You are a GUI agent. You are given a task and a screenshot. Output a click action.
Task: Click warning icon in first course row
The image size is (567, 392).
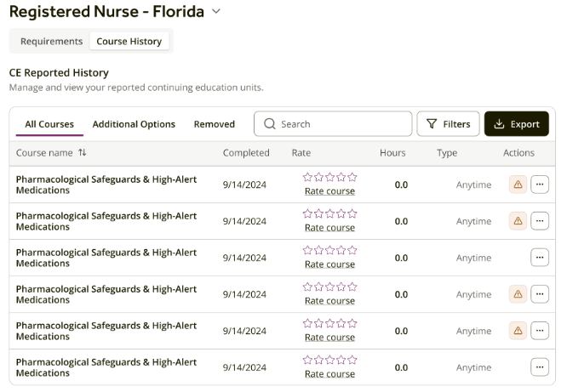[x=517, y=185]
